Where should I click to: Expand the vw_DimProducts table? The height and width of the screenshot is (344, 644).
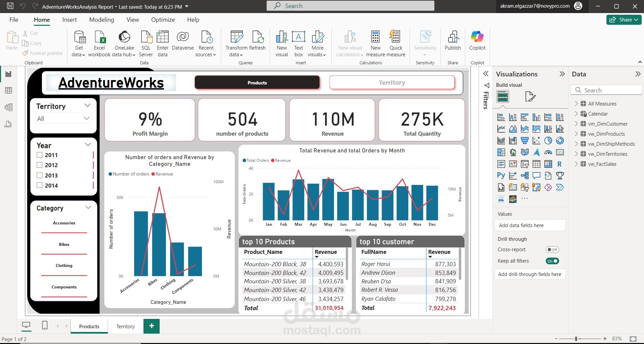[576, 134]
